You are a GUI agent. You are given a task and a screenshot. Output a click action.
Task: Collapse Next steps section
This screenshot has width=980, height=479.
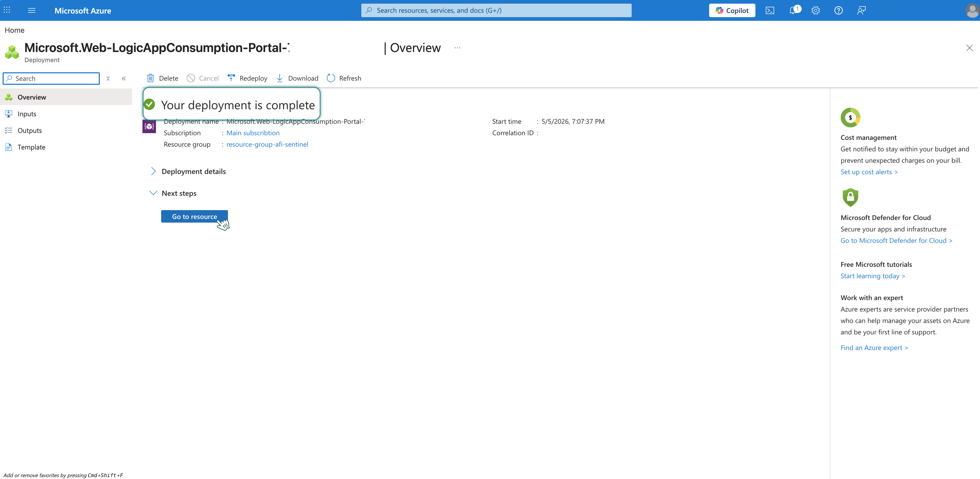point(173,193)
